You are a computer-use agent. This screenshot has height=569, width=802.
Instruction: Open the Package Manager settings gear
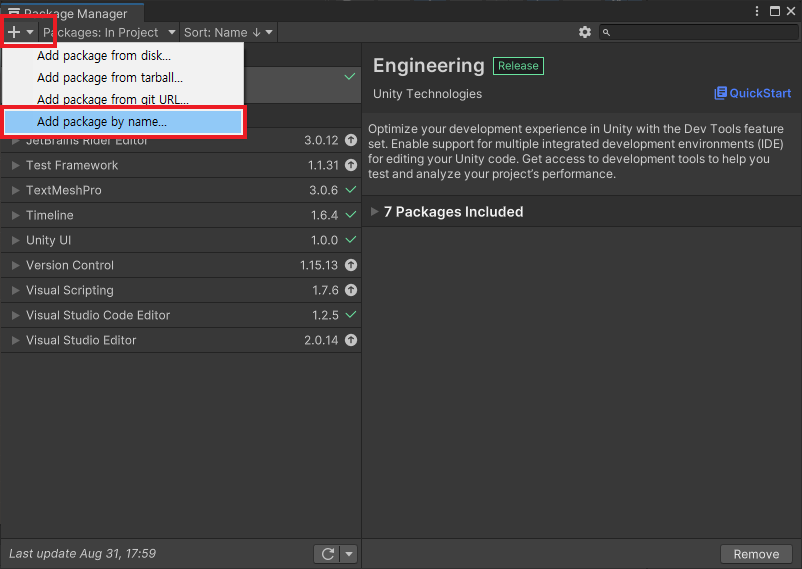585,32
